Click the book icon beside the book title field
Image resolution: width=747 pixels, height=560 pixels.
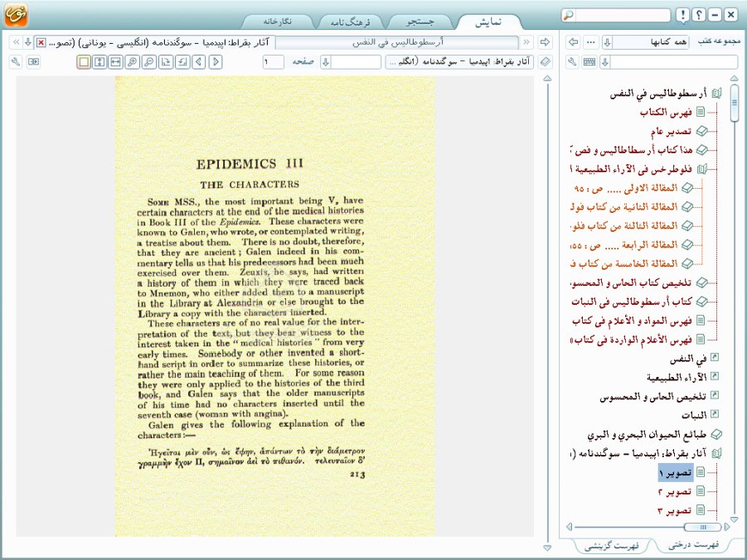pos(545,62)
